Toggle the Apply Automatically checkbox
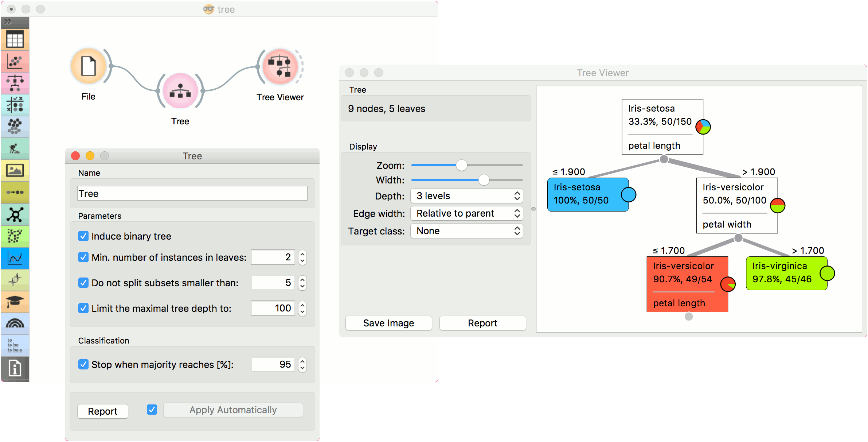This screenshot has width=868, height=442. 152,410
